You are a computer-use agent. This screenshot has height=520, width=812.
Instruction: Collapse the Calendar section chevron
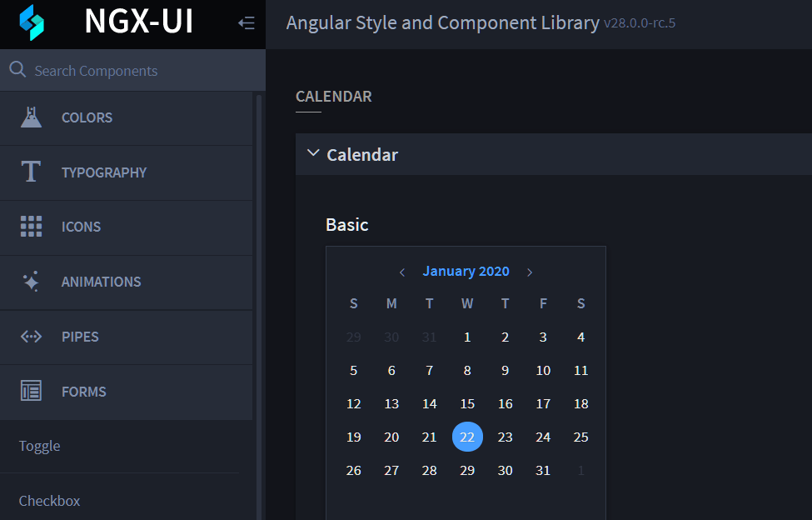click(x=313, y=153)
